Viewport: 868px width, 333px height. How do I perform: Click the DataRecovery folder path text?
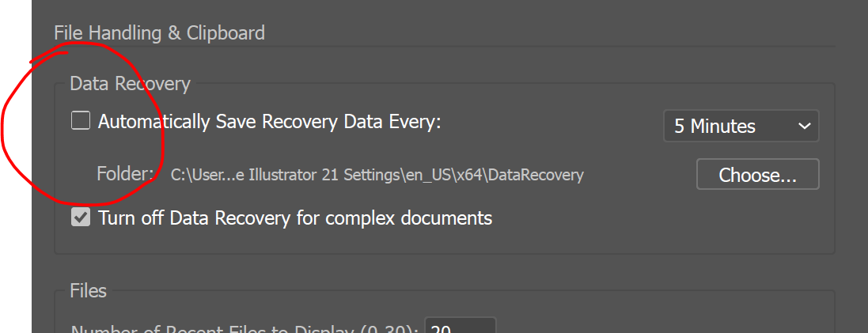pyautogui.click(x=377, y=175)
